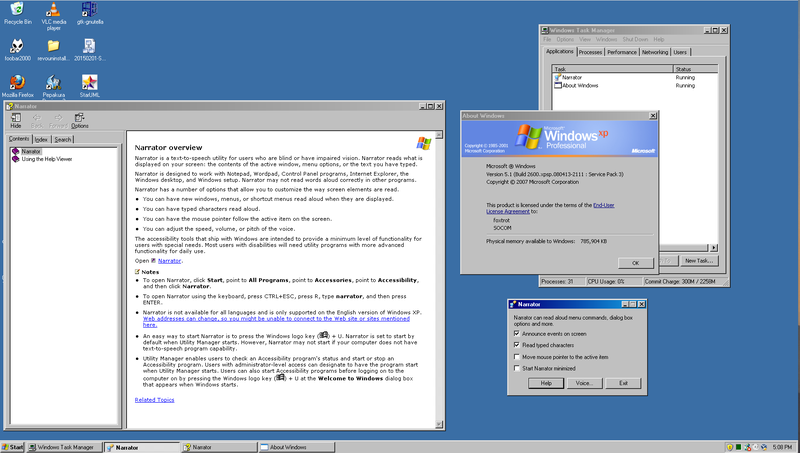Open Voice settings in Narrator dialog
Screen dimensions: 800x453
coord(584,383)
